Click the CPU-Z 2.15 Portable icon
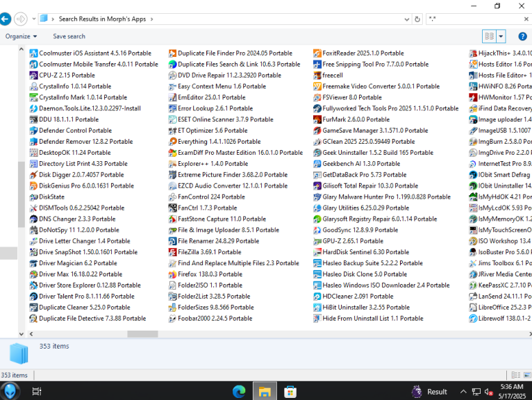The height and width of the screenshot is (400, 532). [x=33, y=75]
